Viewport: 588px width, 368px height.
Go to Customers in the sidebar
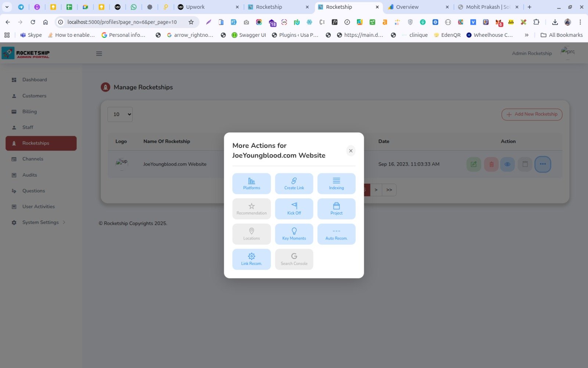click(x=34, y=96)
